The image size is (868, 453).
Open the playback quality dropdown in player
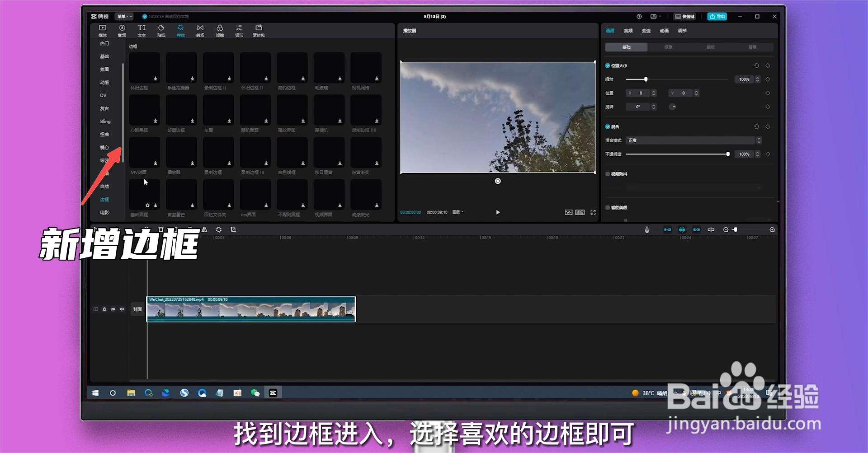point(457,212)
